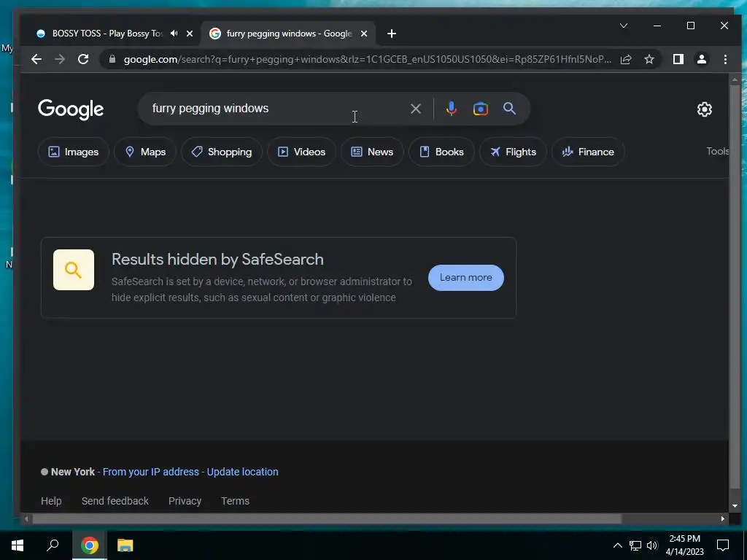
Task: Click the vertical page scrollbar thumb
Action: click(x=735, y=287)
